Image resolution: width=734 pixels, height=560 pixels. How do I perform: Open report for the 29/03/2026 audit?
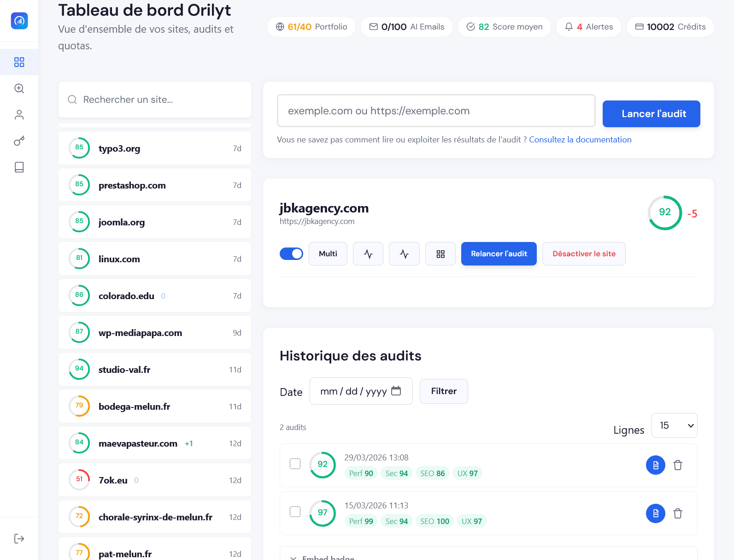[655, 465]
